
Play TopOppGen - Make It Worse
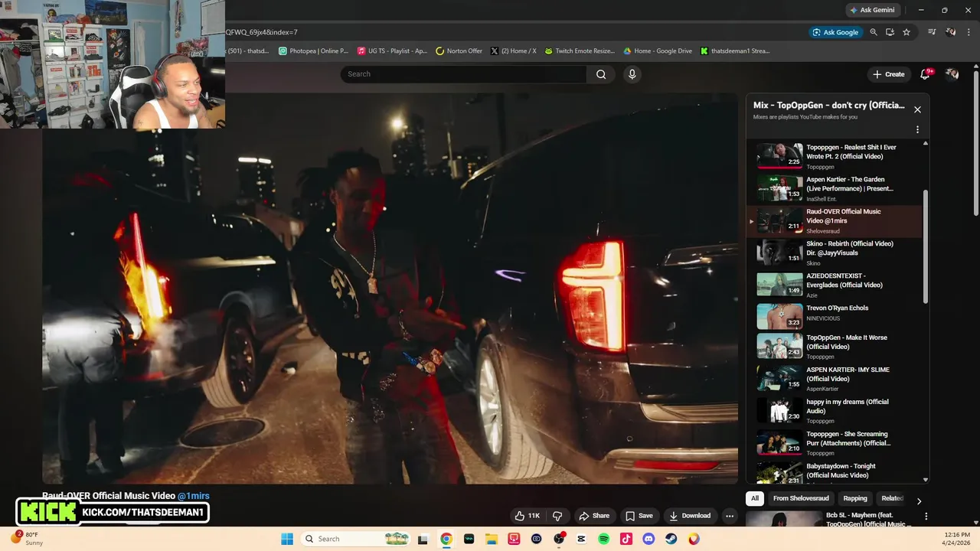(835, 346)
